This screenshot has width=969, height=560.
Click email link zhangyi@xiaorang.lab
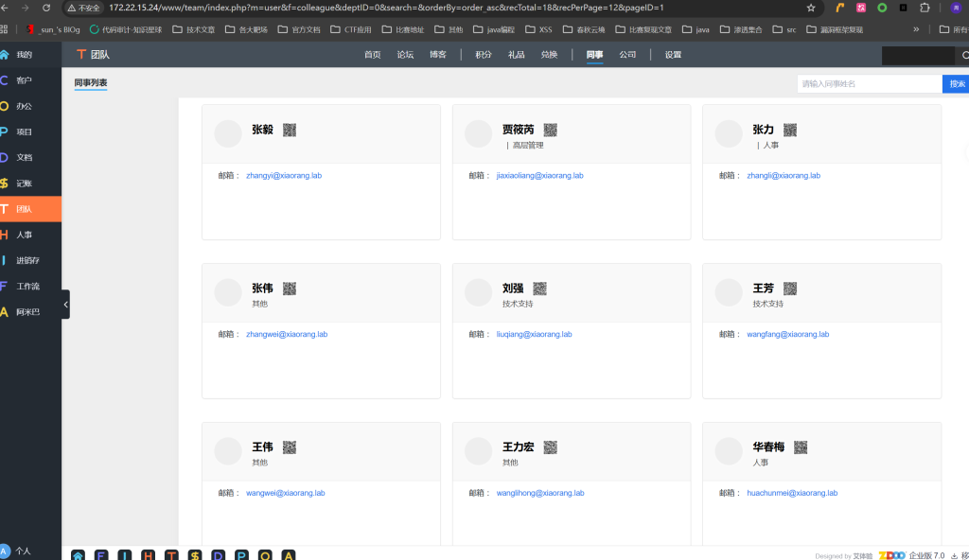285,176
